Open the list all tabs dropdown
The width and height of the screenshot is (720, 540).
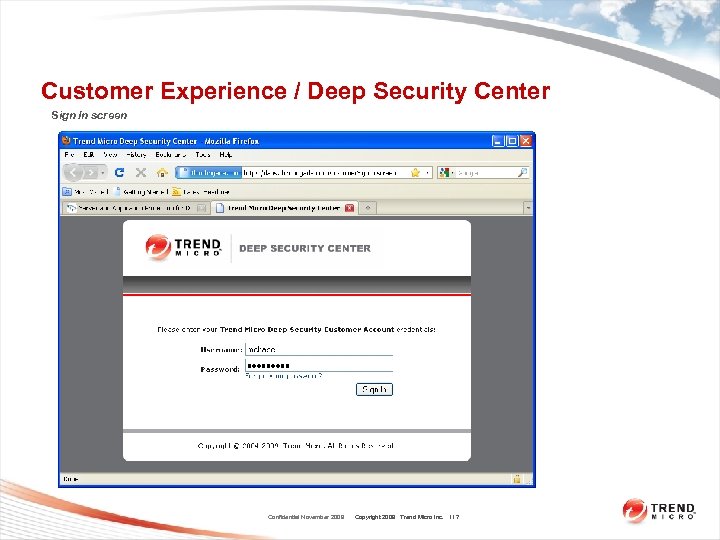[528, 208]
